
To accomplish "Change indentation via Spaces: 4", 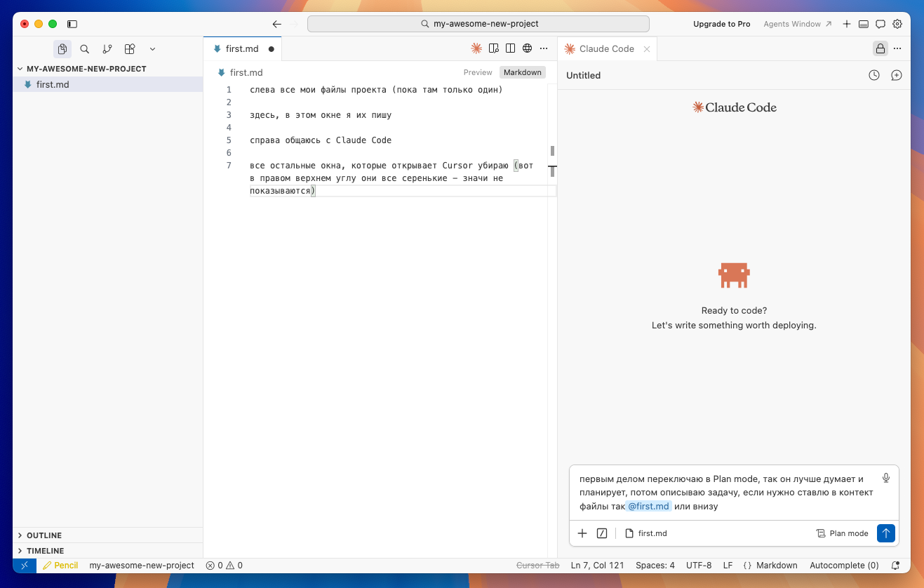I will (x=655, y=566).
